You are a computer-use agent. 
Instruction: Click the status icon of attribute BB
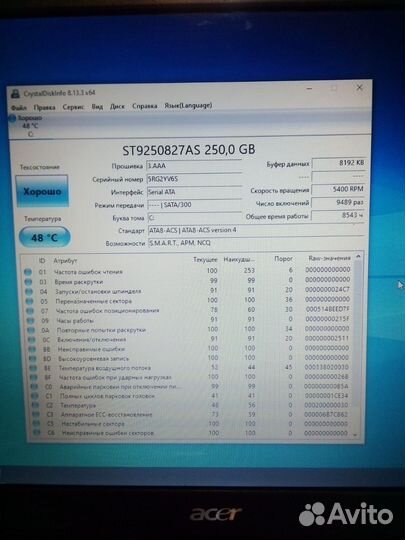coord(32,349)
